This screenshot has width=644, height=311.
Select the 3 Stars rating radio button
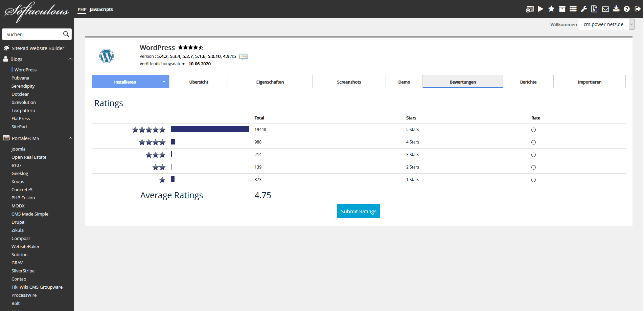(x=533, y=155)
